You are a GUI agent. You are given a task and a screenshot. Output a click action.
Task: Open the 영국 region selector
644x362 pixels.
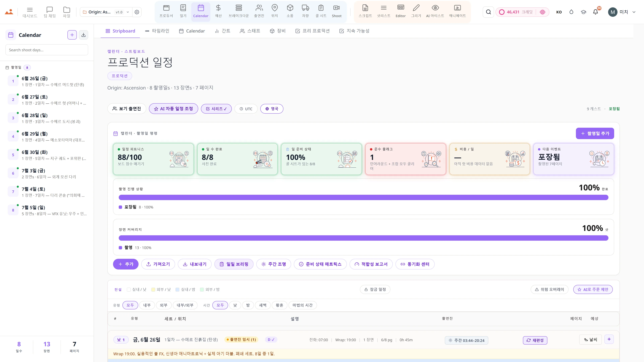[272, 109]
